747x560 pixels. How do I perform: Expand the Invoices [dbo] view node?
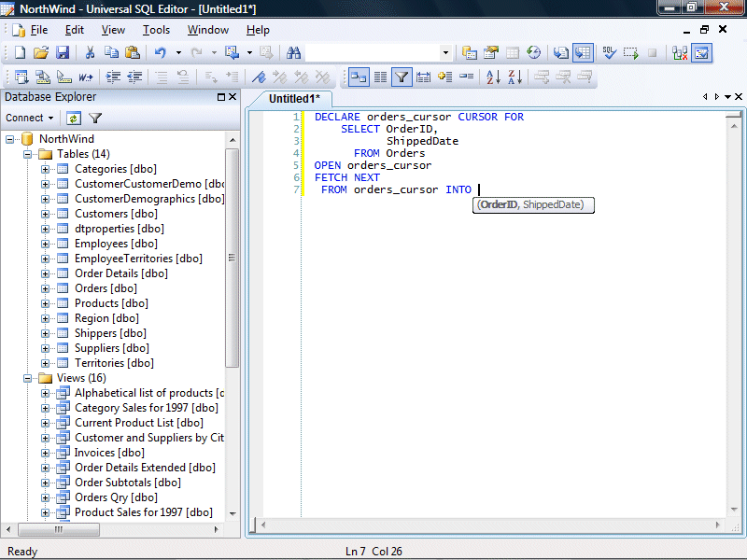45,453
